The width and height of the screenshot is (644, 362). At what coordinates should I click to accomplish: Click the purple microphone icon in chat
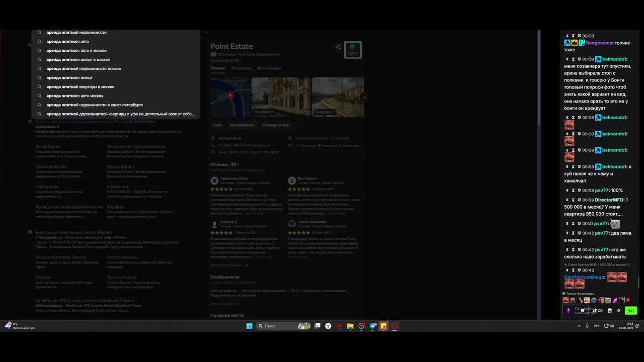point(569,311)
